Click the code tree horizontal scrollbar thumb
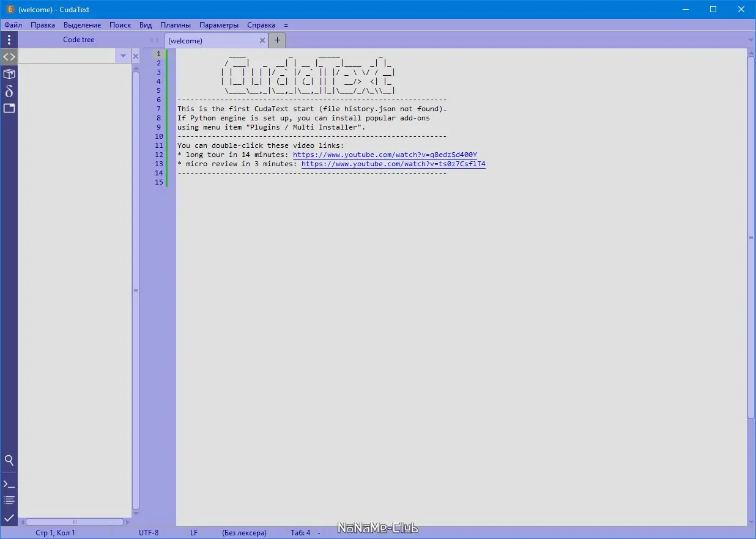756x539 pixels. pyautogui.click(x=75, y=522)
